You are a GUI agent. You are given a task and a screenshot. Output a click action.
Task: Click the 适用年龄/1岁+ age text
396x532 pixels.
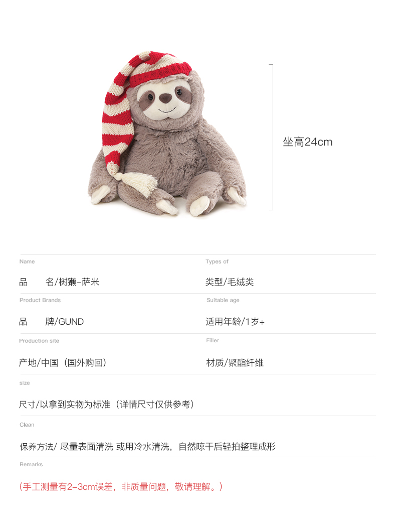click(x=235, y=322)
